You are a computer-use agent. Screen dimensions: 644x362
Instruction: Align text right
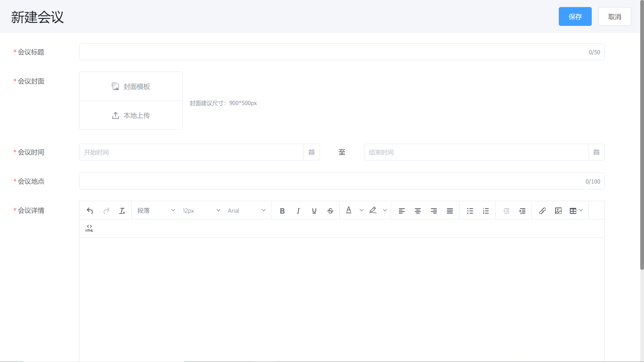pos(434,211)
